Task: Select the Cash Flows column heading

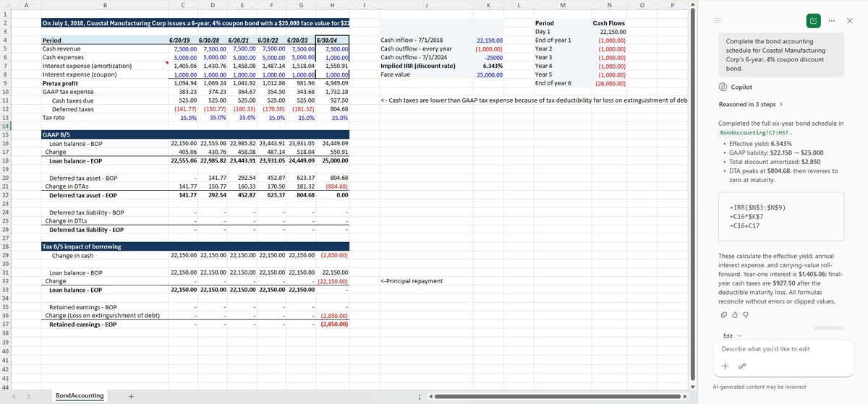Action: [608, 23]
